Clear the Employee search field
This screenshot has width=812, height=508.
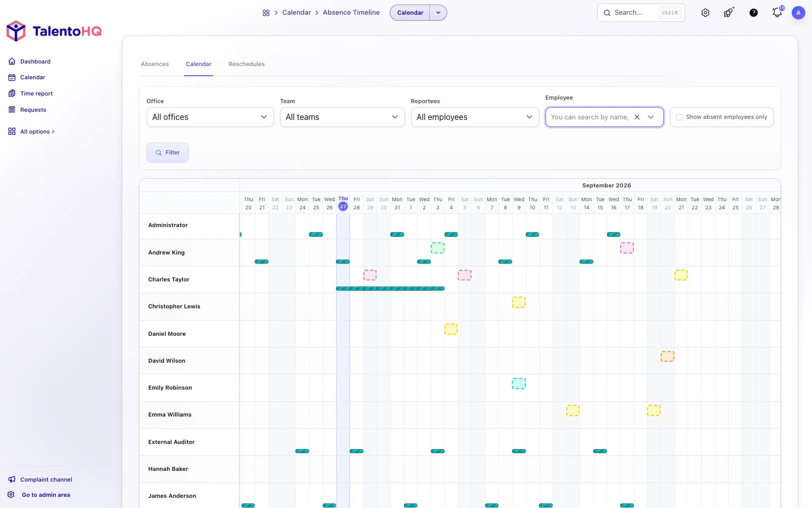tap(637, 117)
